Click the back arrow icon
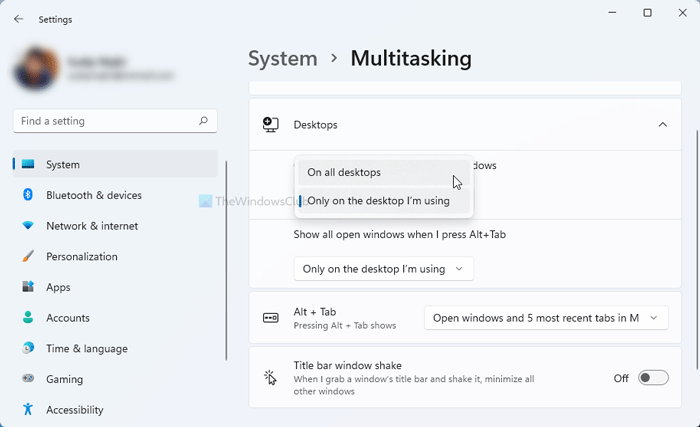Image resolution: width=700 pixels, height=427 pixels. point(19,19)
